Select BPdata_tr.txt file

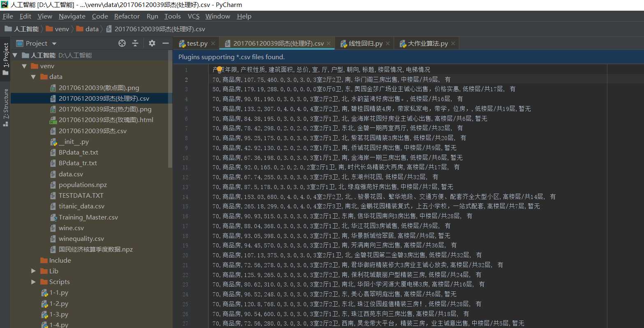(x=78, y=163)
